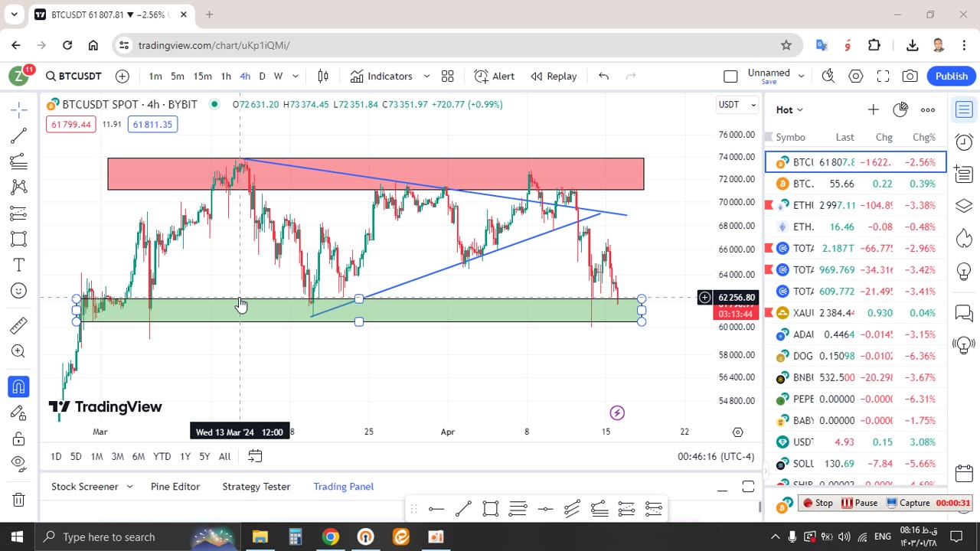Open quick search icon in top toolbar
This screenshot has height=551, width=980.
[828, 76]
